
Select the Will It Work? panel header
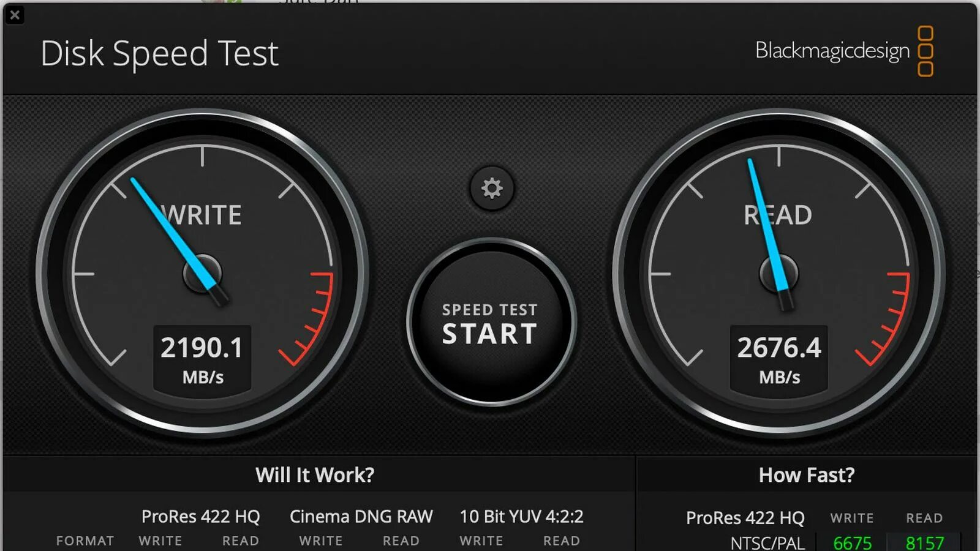point(315,475)
